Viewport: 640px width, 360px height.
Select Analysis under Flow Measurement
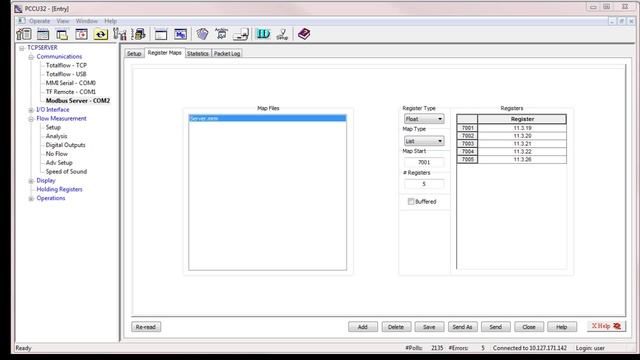pyautogui.click(x=56, y=136)
